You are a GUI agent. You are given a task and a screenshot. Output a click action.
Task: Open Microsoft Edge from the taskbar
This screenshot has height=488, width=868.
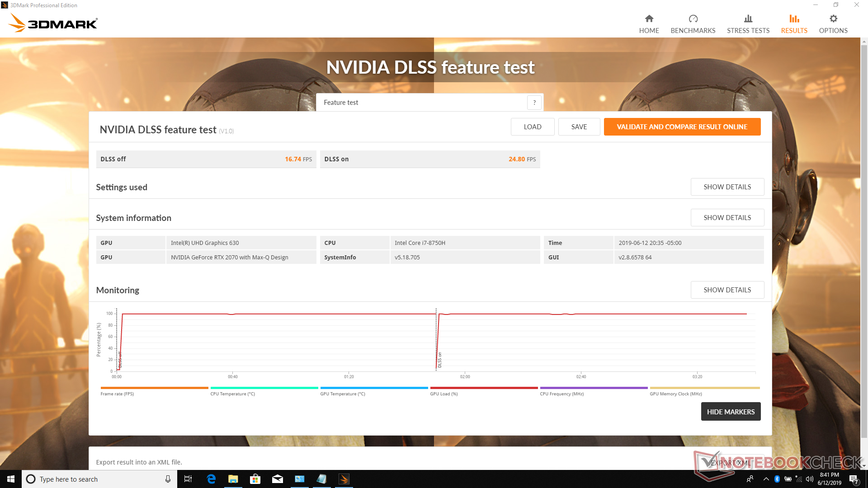click(x=211, y=479)
